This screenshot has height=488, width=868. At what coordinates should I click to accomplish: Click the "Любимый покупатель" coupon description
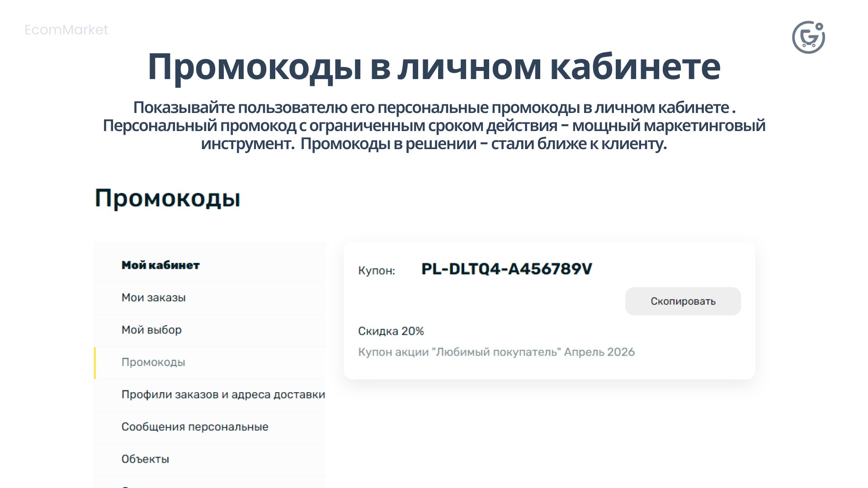[496, 352]
